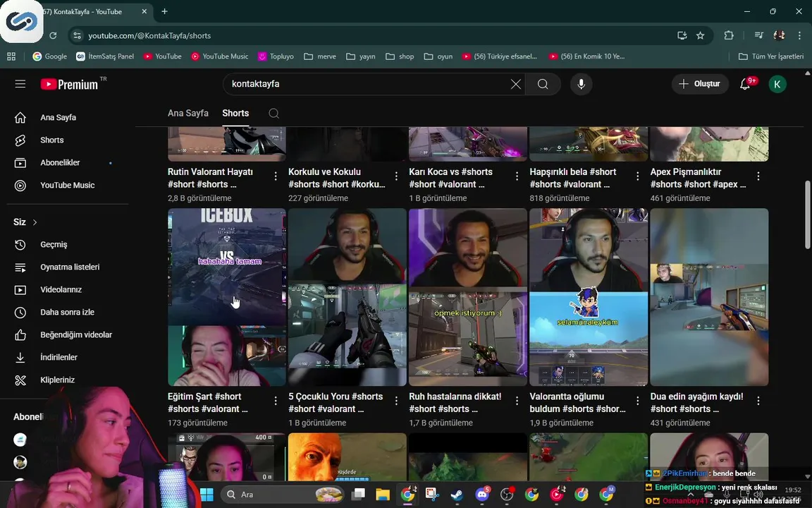812x508 pixels.
Task: Open YouTube Music in sidebar
Action: pyautogui.click(x=66, y=185)
